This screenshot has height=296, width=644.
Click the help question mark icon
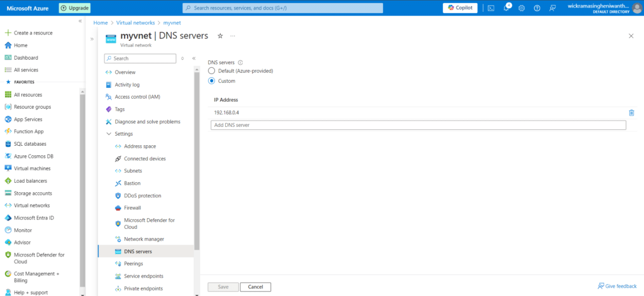click(536, 8)
